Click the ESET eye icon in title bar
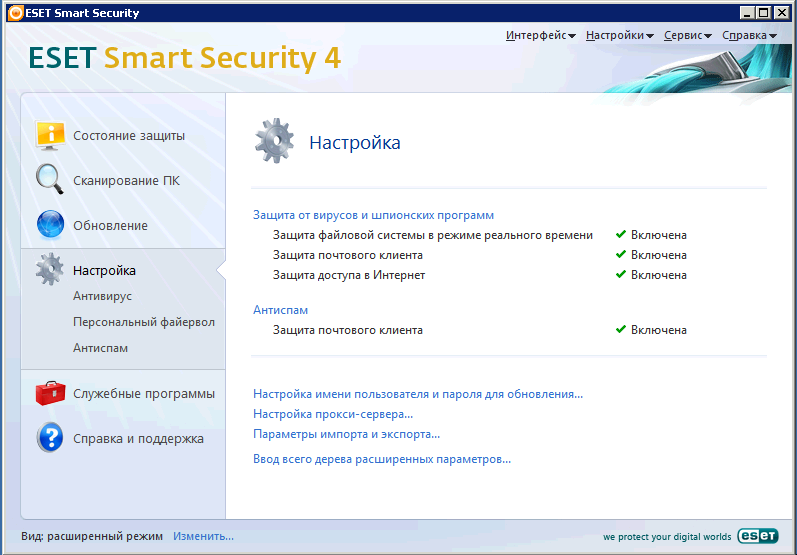 [16, 13]
